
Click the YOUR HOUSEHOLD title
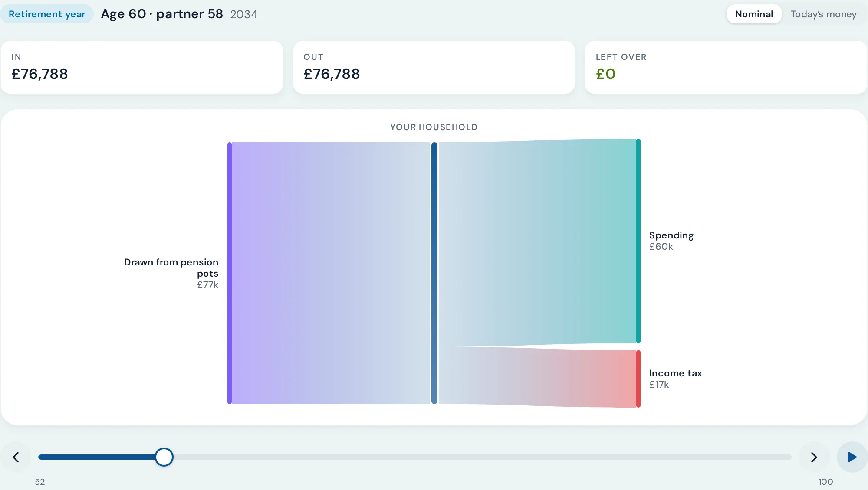(x=434, y=127)
